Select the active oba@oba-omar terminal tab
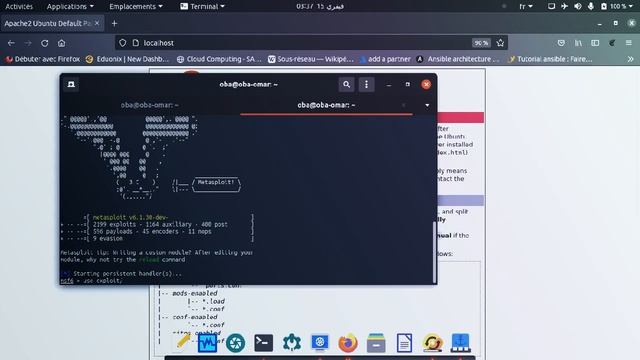 click(326, 105)
